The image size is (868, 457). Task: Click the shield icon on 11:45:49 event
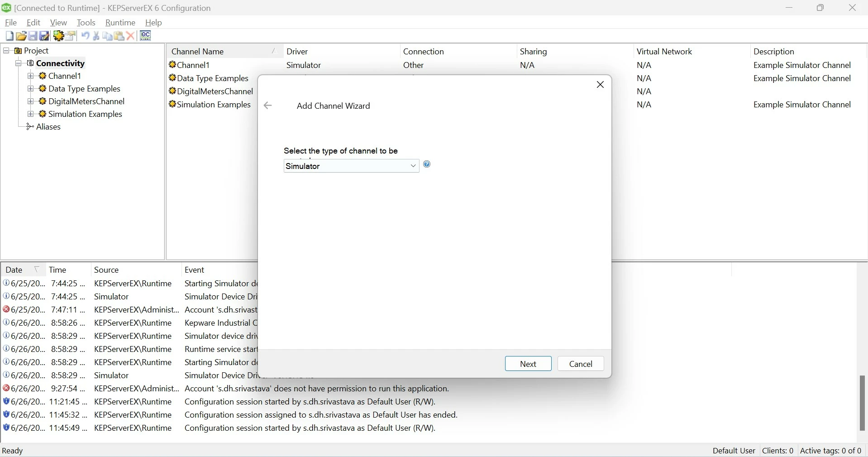click(6, 428)
